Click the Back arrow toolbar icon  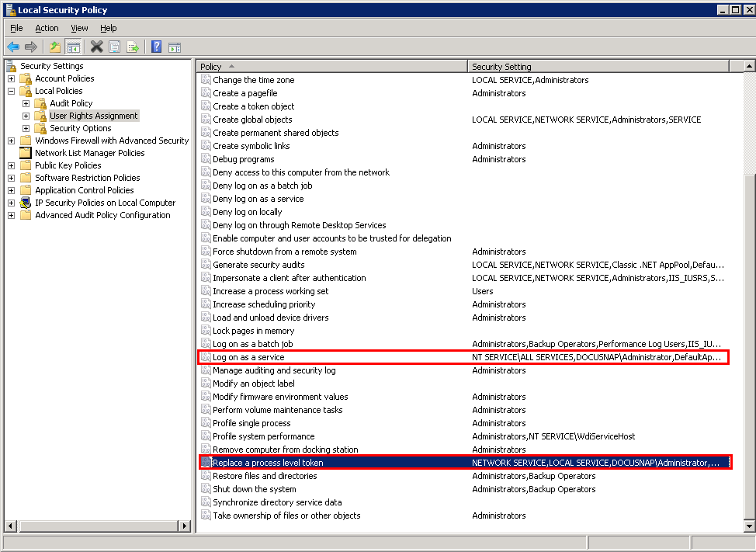13,47
